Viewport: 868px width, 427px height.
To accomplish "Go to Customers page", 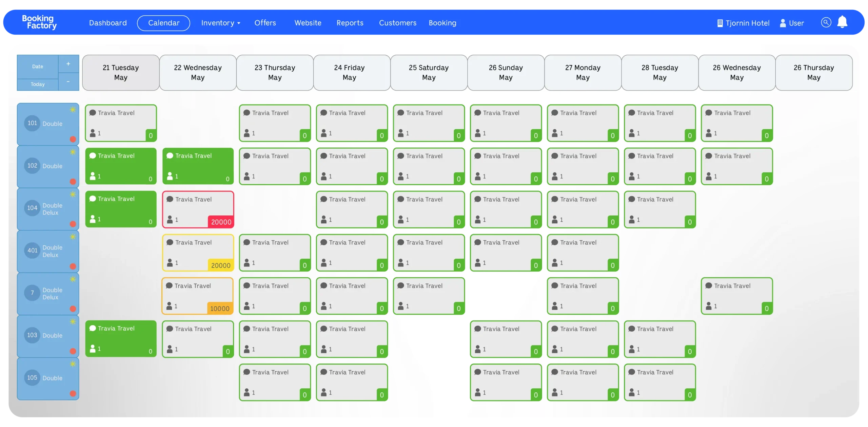I will 397,23.
